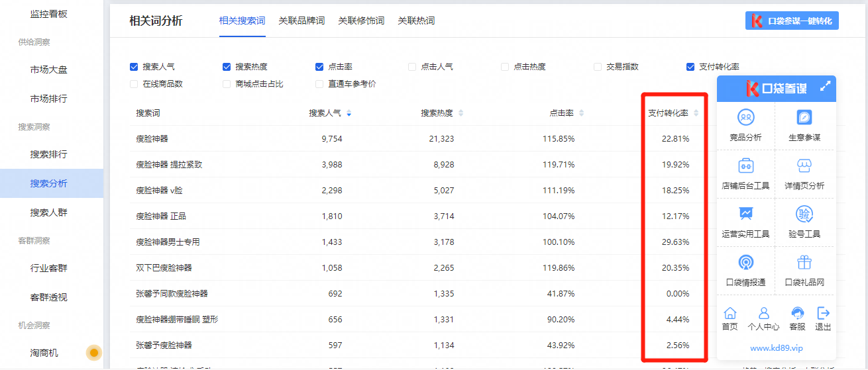Click the 口袋参谋一键转化 button
This screenshot has height=370, width=868.
coord(792,21)
